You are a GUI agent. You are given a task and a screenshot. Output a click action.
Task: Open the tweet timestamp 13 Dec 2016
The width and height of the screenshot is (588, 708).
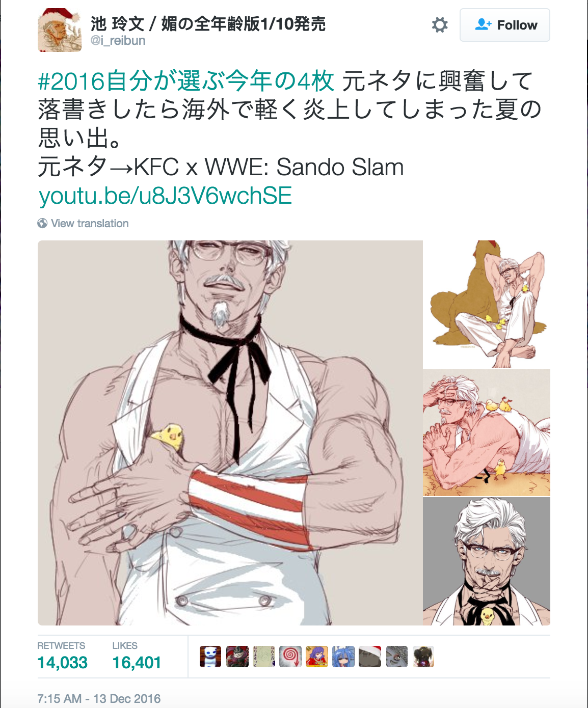tap(99, 698)
